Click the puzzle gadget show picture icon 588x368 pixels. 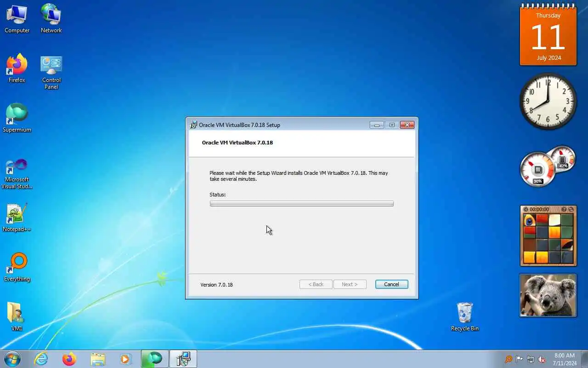564,209
